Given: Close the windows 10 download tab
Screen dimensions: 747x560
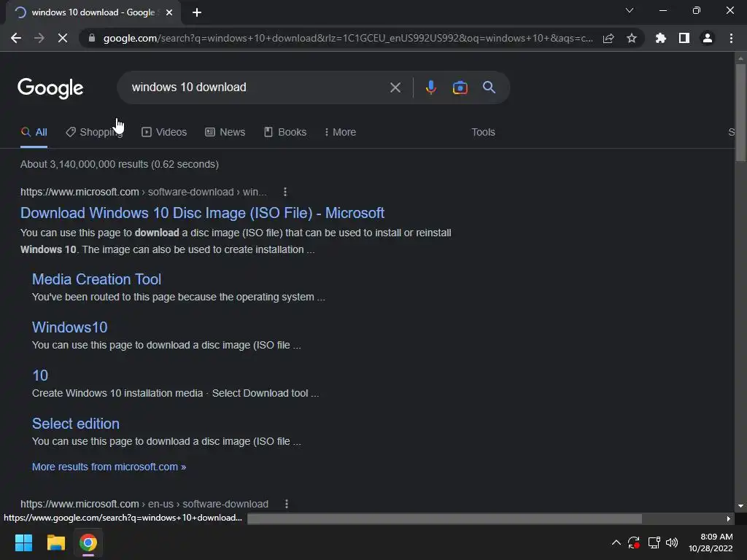Looking at the screenshot, I should pyautogui.click(x=169, y=12).
